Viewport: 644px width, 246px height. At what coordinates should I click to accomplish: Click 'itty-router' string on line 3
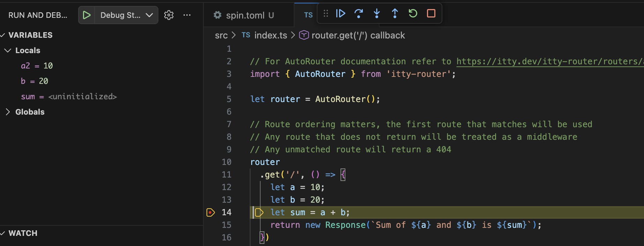pyautogui.click(x=419, y=74)
